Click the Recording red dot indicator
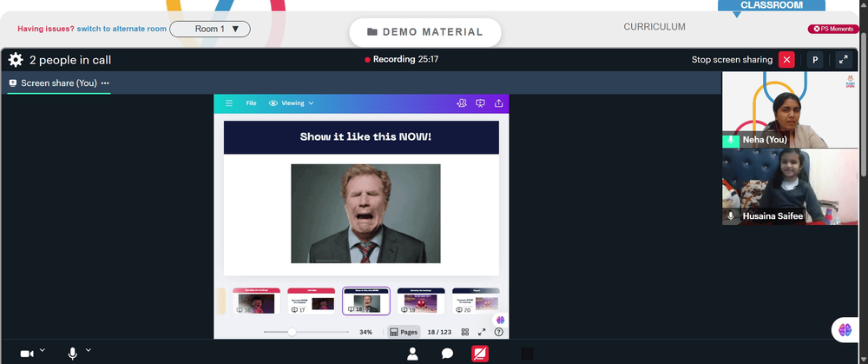Image resolution: width=868 pixels, height=364 pixels. [x=367, y=60]
